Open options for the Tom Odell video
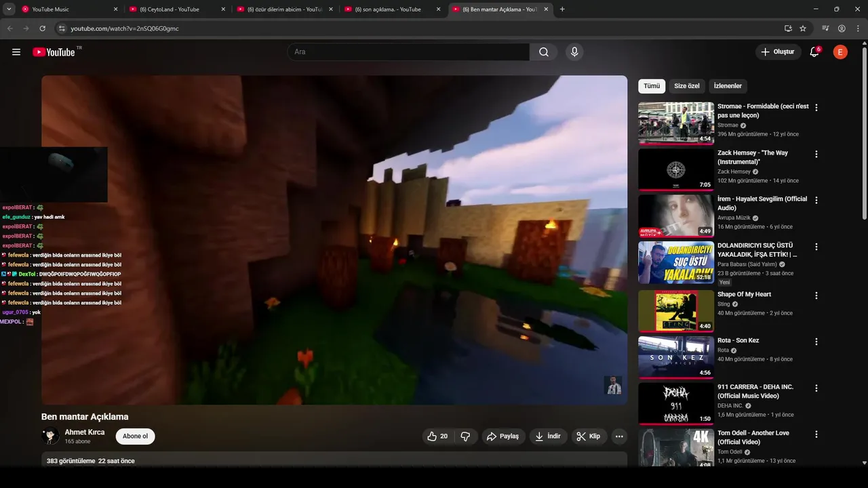This screenshot has width=868, height=488. tap(816, 434)
